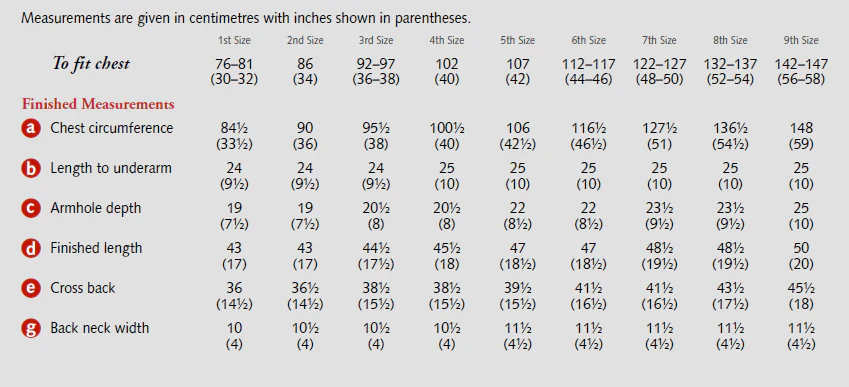Click the red 'd' circle icon
This screenshot has width=849, height=387.
(31, 248)
